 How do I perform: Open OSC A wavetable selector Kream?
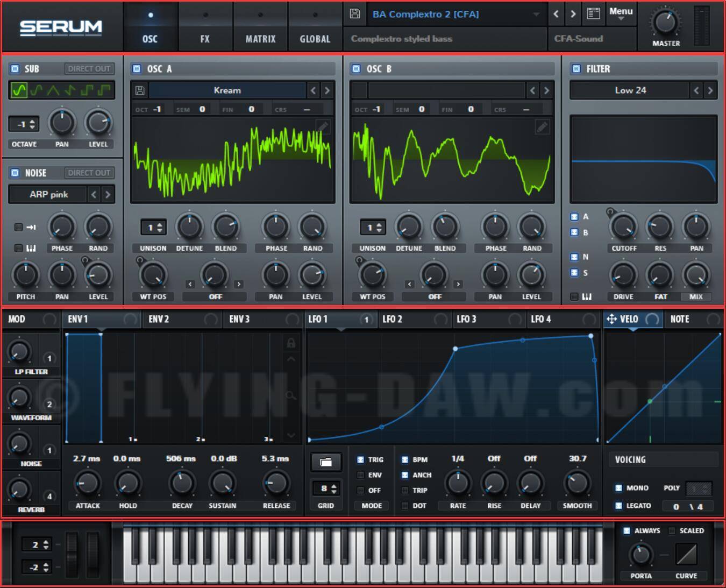point(227,90)
